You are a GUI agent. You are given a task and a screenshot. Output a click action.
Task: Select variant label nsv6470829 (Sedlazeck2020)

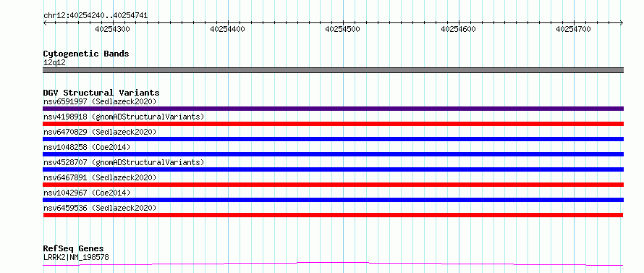tap(100, 132)
